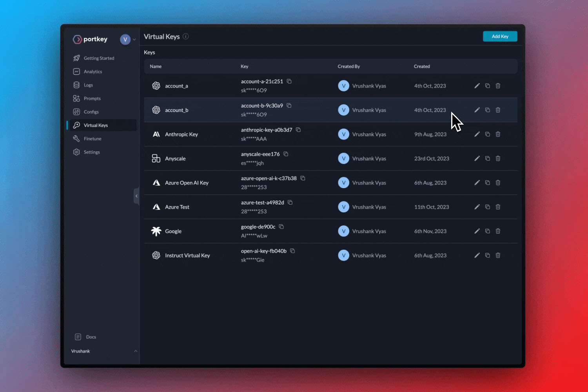Edit the Instruct Virtual Key
This screenshot has height=392, width=588.
[477, 255]
